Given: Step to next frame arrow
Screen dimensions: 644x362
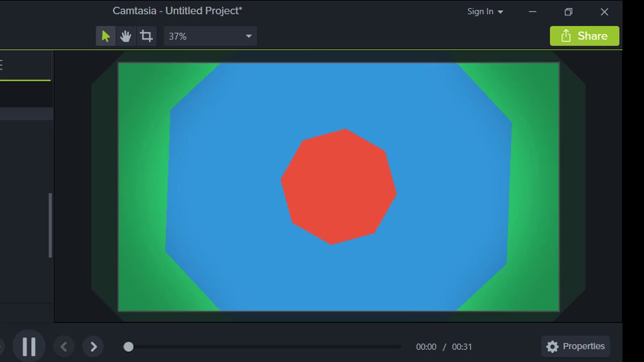Looking at the screenshot, I should 93,346.
